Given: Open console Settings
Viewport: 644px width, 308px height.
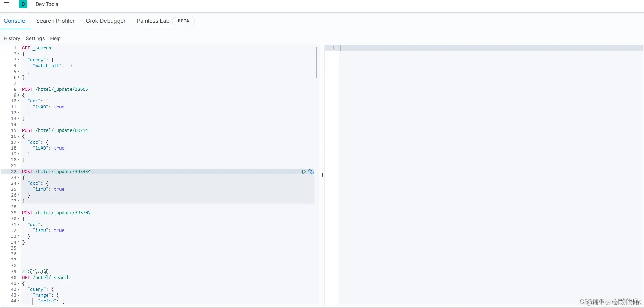Looking at the screenshot, I should (x=35, y=38).
